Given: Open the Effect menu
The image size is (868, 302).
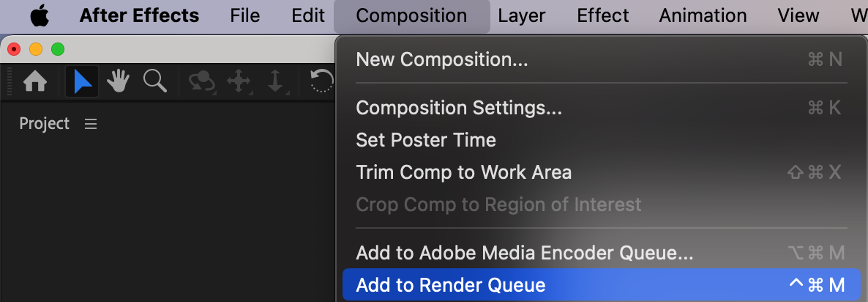Looking at the screenshot, I should coord(603,15).
